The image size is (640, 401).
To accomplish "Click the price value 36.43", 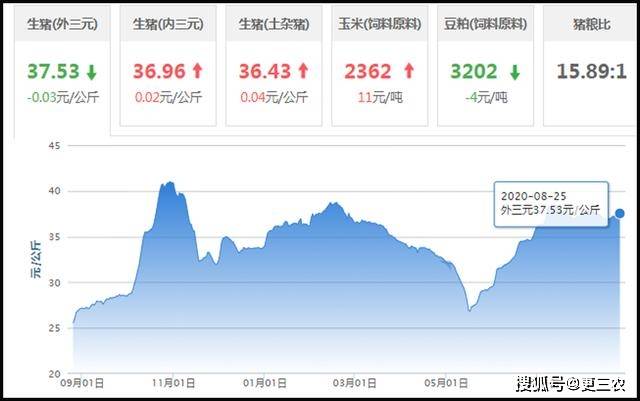I will 265,71.
